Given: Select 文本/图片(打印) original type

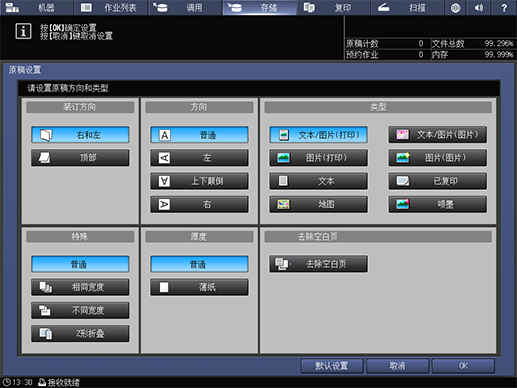Looking at the screenshot, I should point(319,135).
